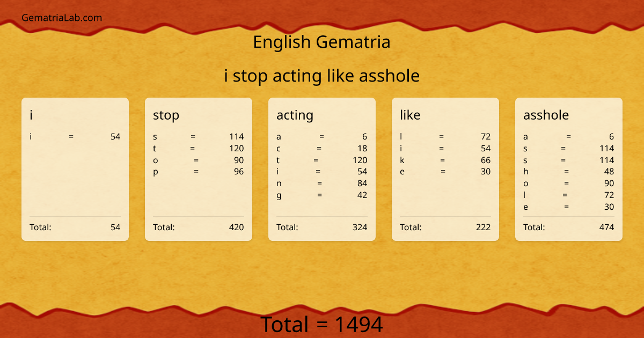
Task: Select the Total value 222 under 'like'
Action: coord(445,227)
